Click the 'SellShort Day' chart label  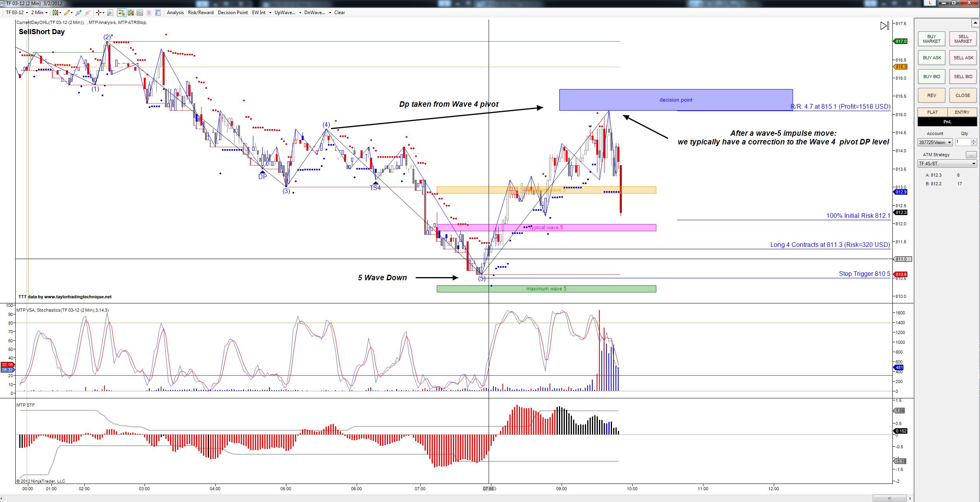(42, 32)
